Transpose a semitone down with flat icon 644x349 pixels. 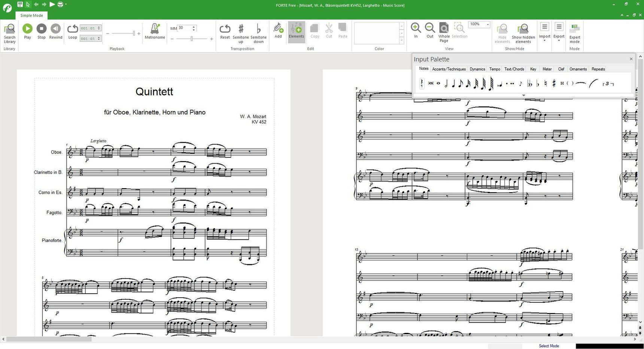[x=258, y=34]
